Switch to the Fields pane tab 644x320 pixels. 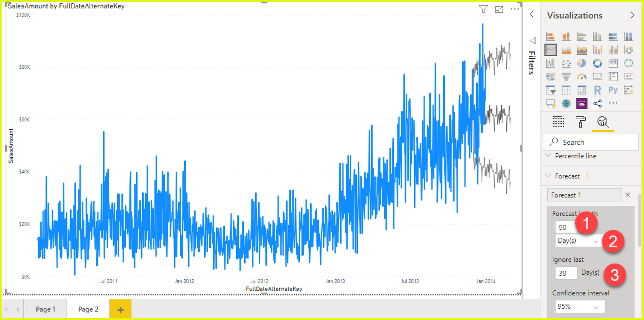click(x=558, y=122)
